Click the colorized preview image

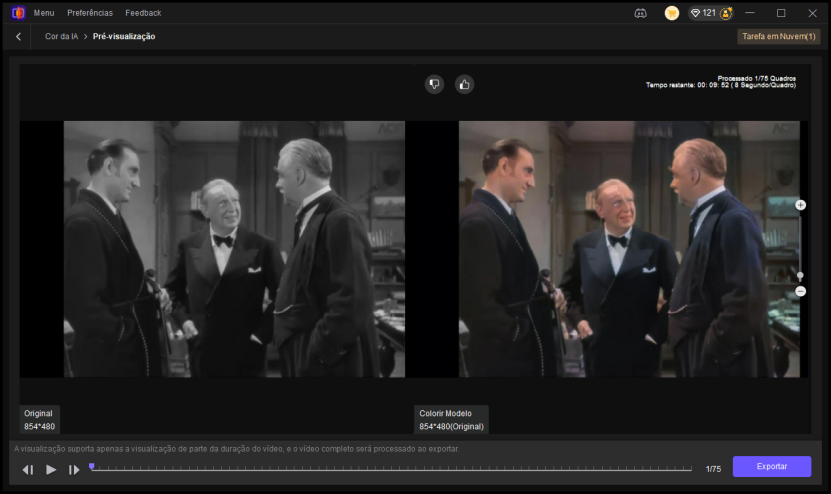(629, 249)
